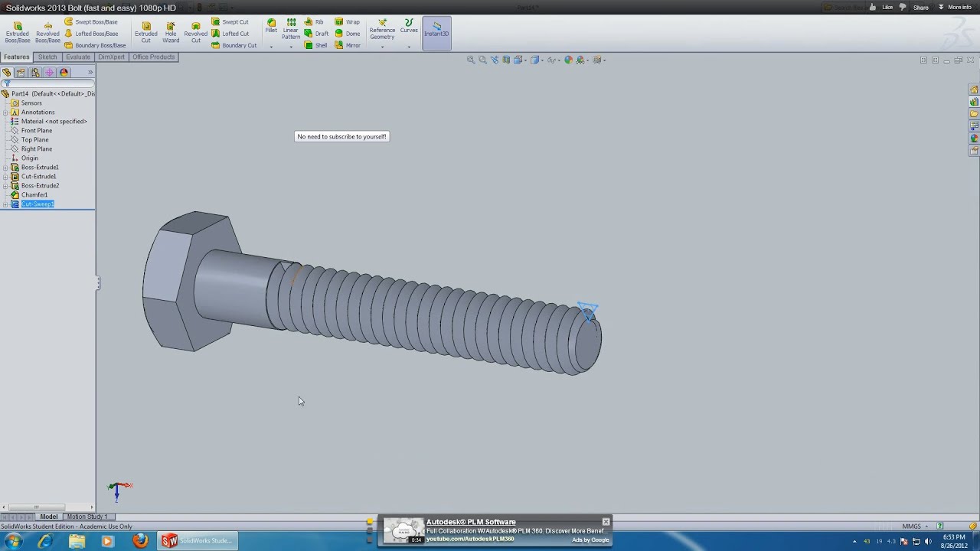Choose Swept Boss/Base feature
Image resolution: width=980 pixels, height=551 pixels.
91,22
